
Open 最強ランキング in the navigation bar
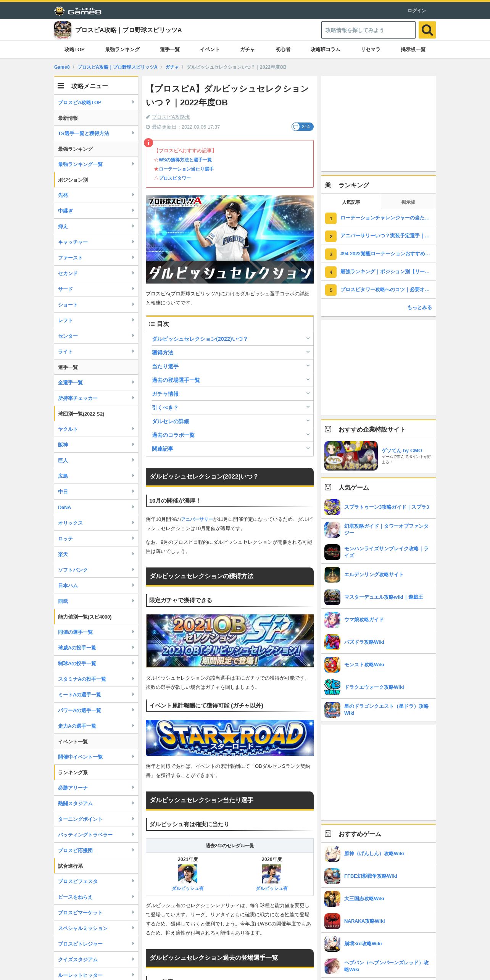(x=122, y=50)
